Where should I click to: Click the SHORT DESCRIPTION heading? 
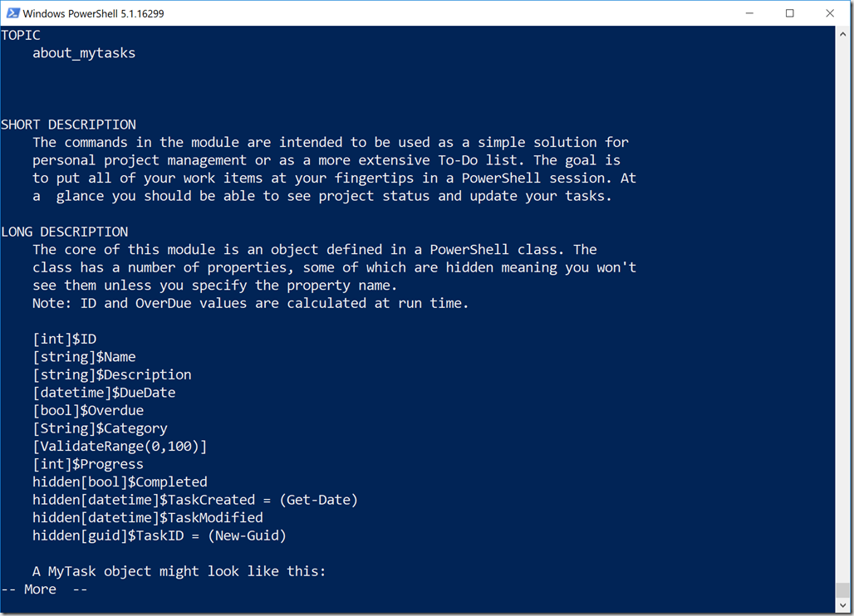69,125
